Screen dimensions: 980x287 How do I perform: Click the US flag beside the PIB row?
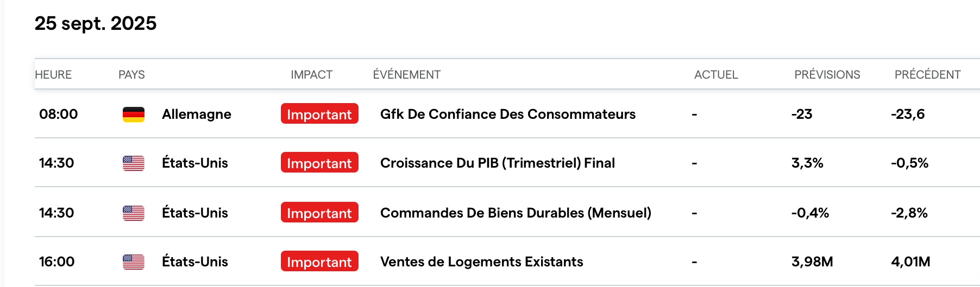click(133, 163)
